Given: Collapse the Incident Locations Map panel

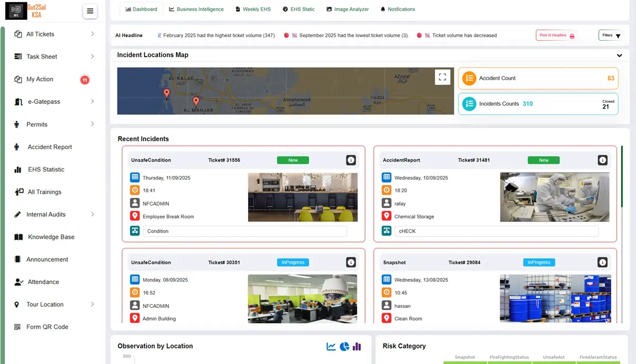Looking at the screenshot, I should click(619, 56).
